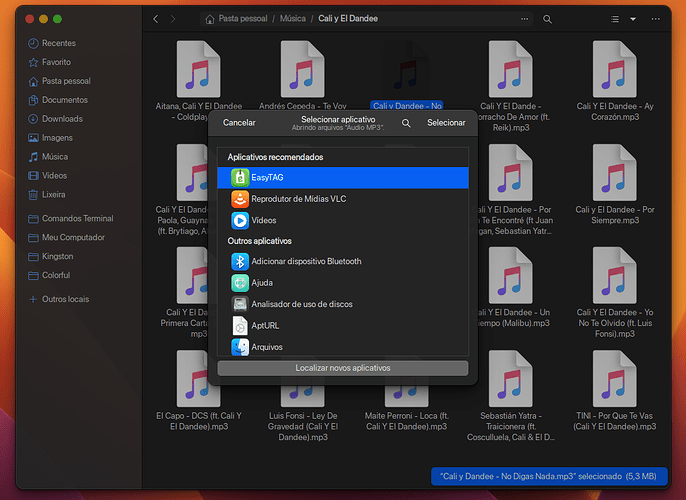This screenshot has height=500, width=686.
Task: Select Yo No Te Olvido (ft. Luis Fonsi).mp3
Action: click(x=614, y=293)
